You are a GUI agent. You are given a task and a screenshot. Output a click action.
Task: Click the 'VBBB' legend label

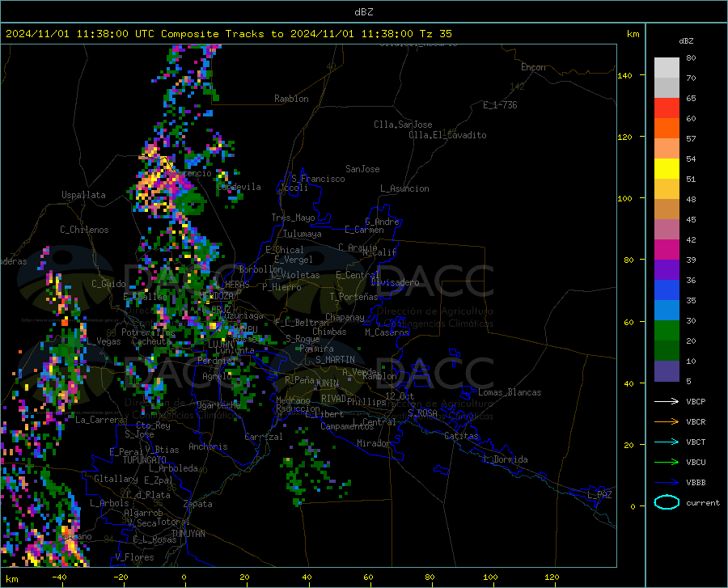696,483
